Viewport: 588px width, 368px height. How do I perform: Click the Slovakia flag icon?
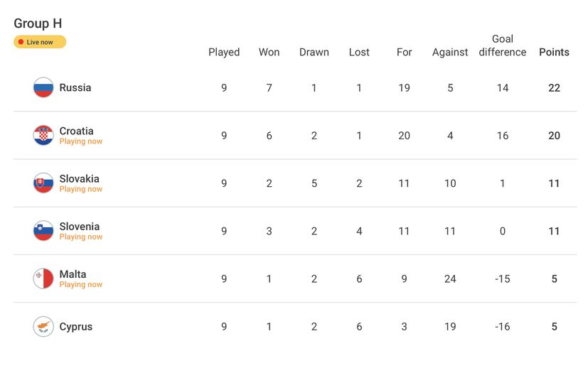pos(43,183)
